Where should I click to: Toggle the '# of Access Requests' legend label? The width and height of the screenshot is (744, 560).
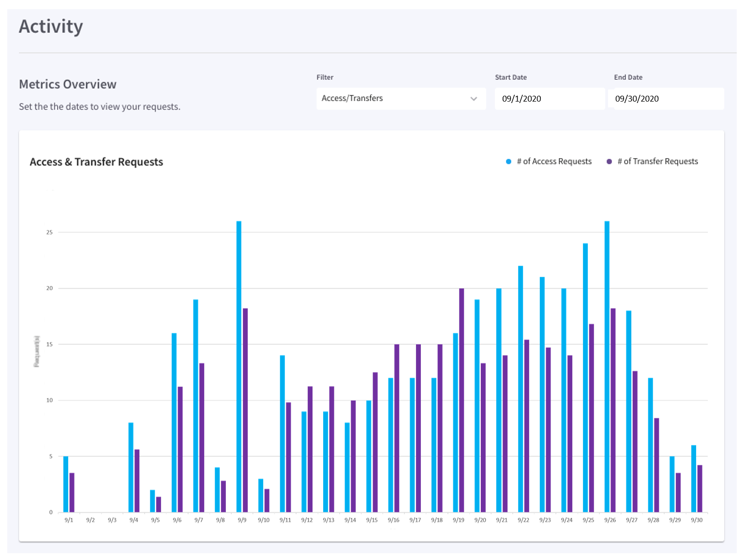pyautogui.click(x=554, y=162)
